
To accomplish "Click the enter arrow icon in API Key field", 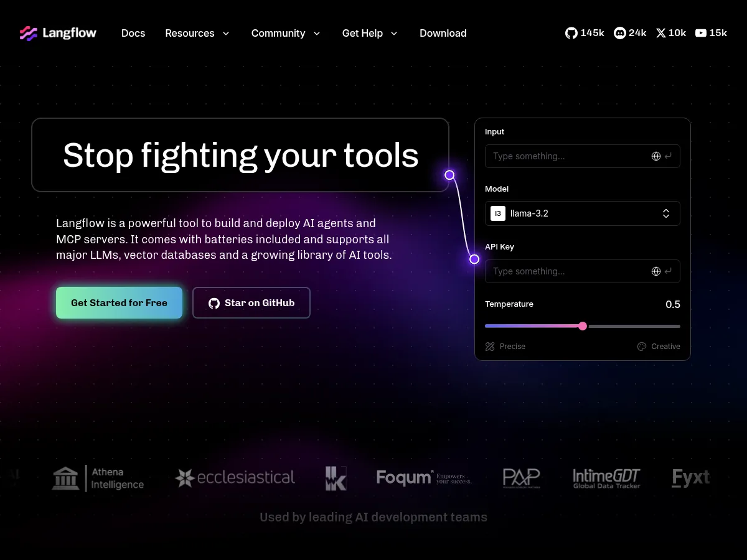I will 668,271.
